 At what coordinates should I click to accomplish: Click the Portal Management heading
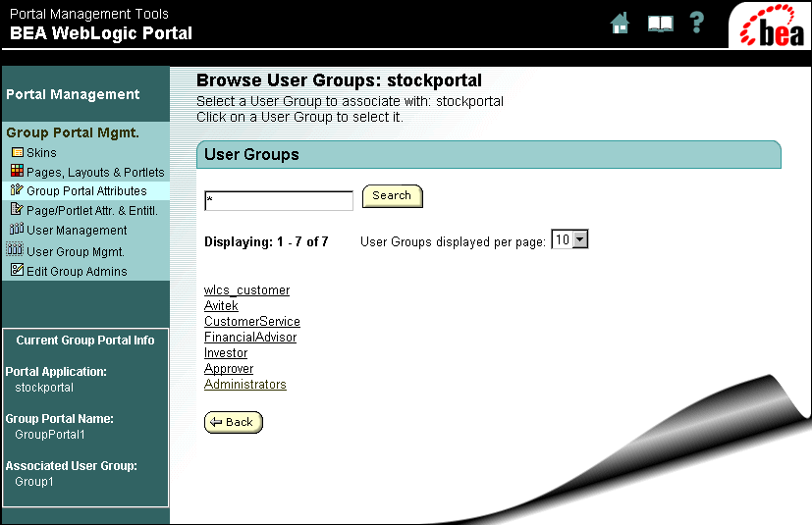pyautogui.click(x=73, y=94)
